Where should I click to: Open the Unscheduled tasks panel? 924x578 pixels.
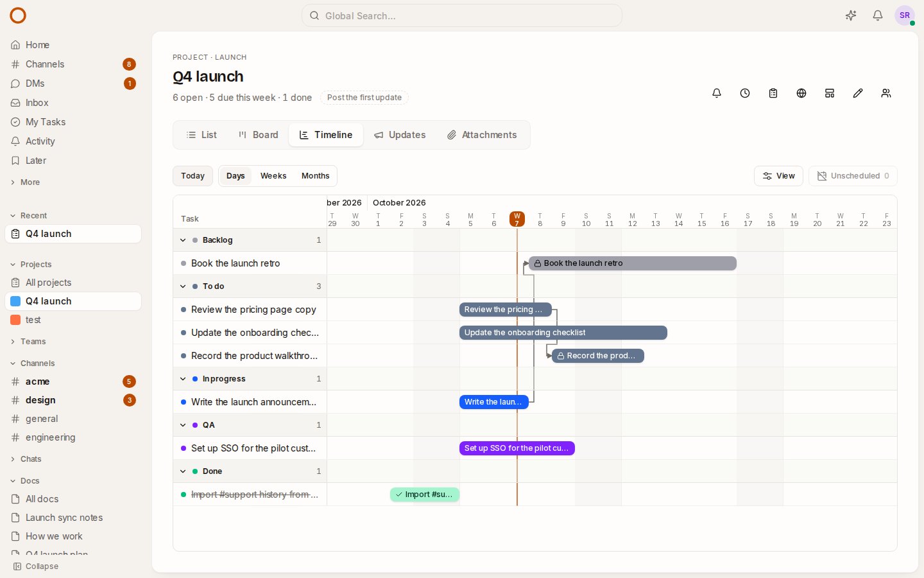[853, 176]
